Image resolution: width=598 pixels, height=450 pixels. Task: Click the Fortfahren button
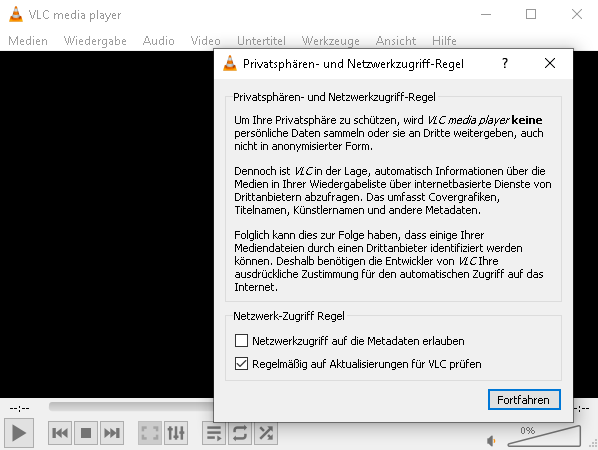(x=524, y=400)
